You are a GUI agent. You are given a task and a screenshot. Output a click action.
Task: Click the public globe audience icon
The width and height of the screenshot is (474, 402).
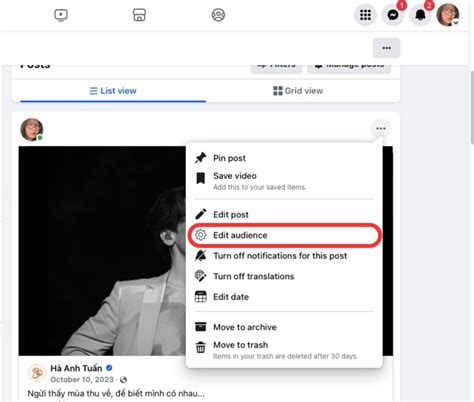pos(123,380)
